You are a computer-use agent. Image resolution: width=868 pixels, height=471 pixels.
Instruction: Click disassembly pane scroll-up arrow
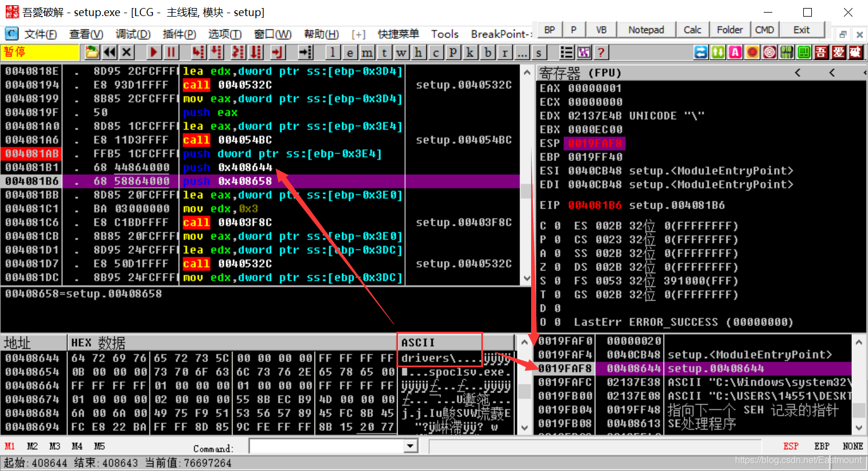point(527,73)
